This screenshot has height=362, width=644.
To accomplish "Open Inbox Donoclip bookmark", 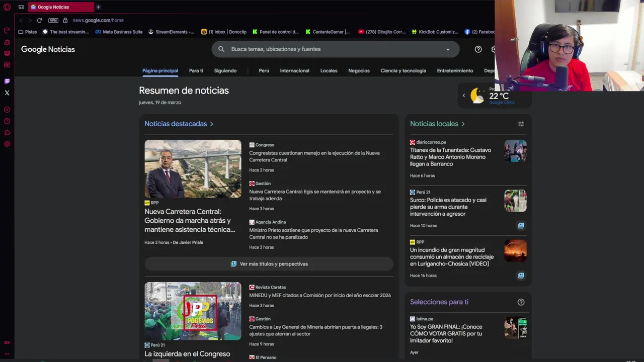I will click(x=224, y=32).
